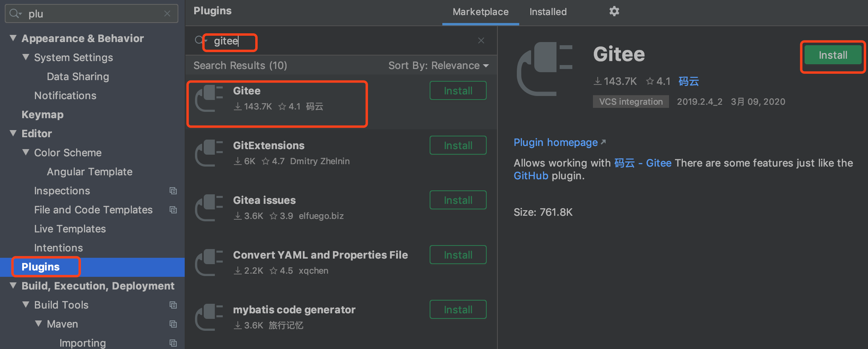Collapse the Maven node

[38, 324]
